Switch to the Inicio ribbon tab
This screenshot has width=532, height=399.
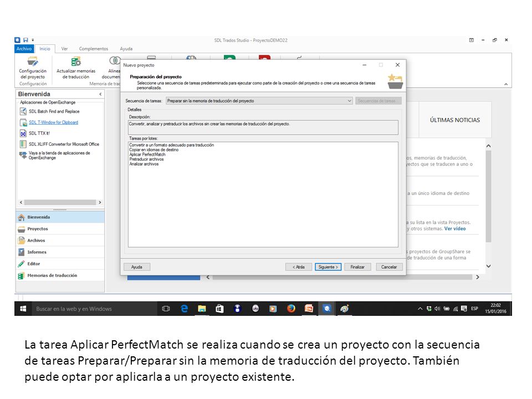[x=45, y=49]
